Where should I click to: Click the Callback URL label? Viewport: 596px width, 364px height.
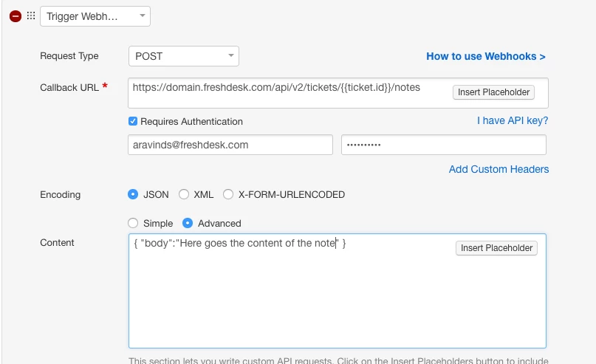(69, 87)
